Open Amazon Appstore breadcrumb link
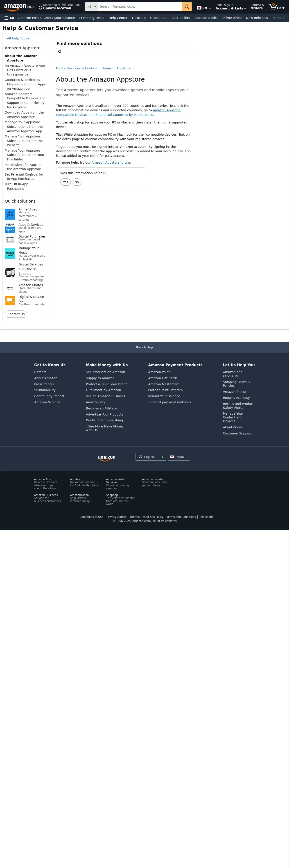Screen dimensions: 289x868 coord(116,69)
